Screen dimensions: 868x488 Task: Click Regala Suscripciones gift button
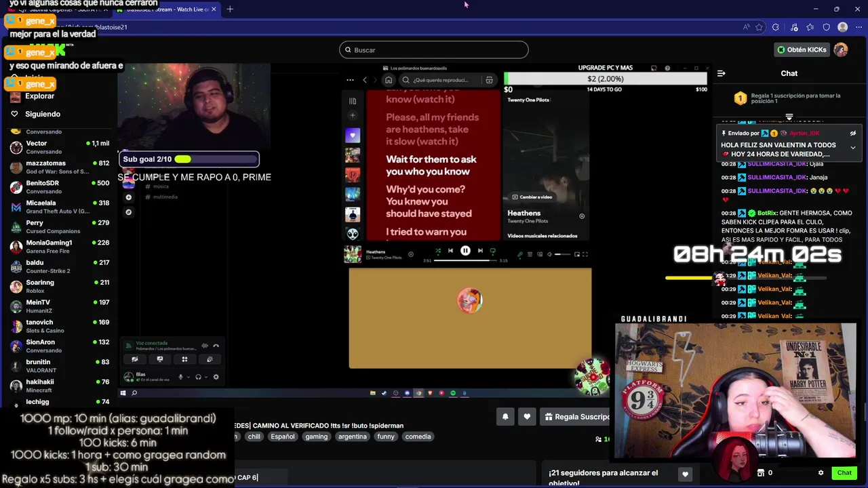pos(576,417)
